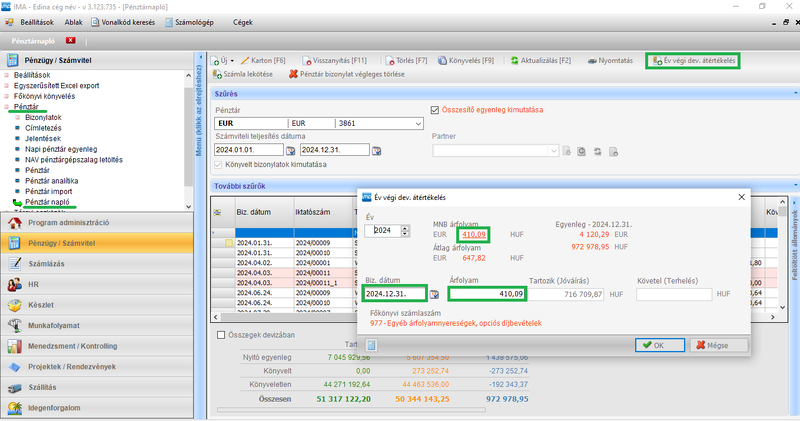
Task: Open Program adminisztráció module
Action: coord(97,222)
